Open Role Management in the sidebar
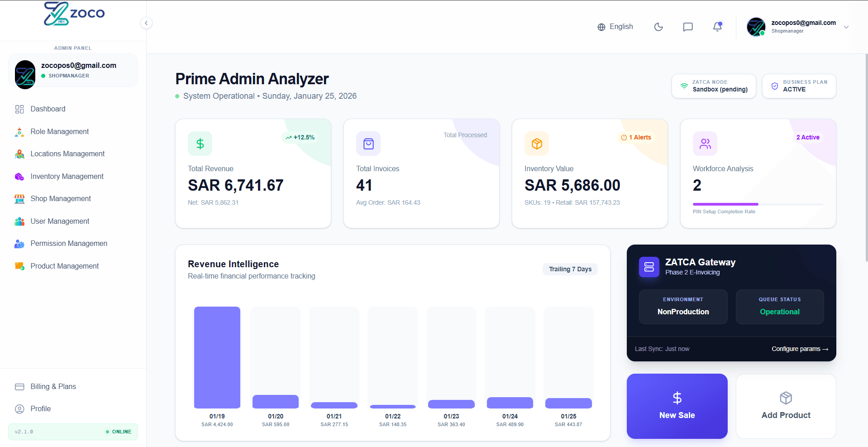 [59, 132]
